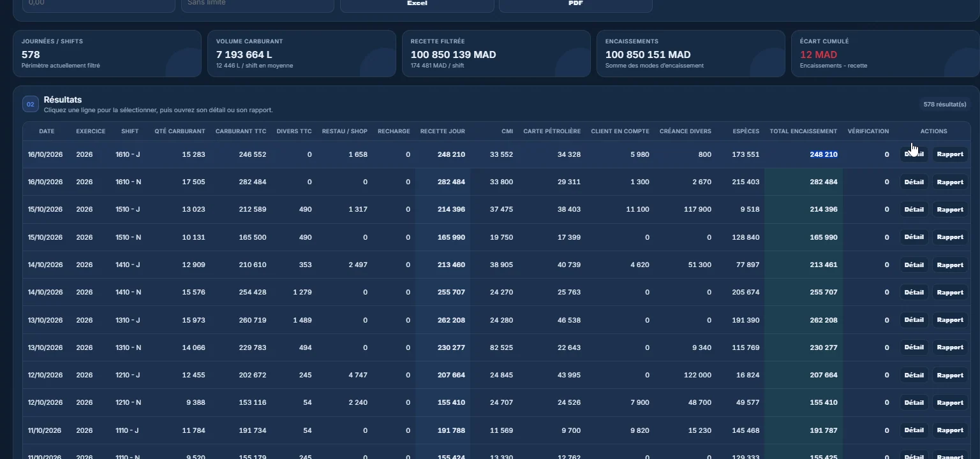Open Rapport for the 1310 - N shift
980x459 pixels.
click(950, 347)
